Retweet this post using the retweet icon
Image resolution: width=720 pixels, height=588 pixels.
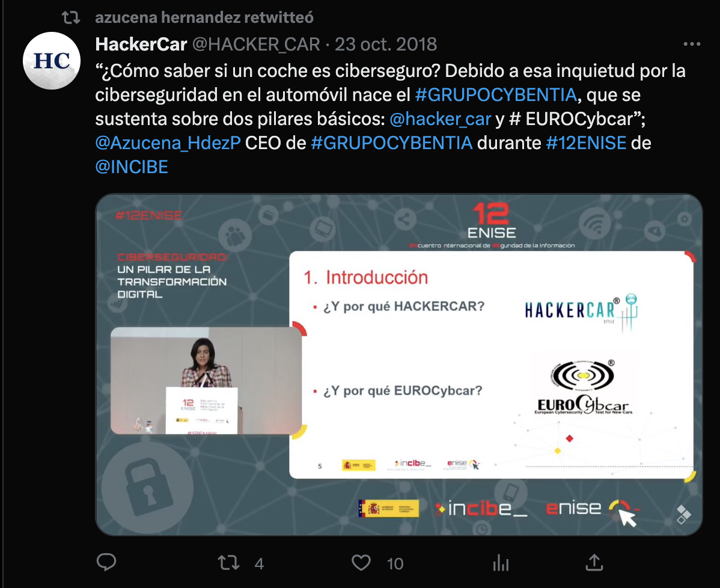click(228, 563)
